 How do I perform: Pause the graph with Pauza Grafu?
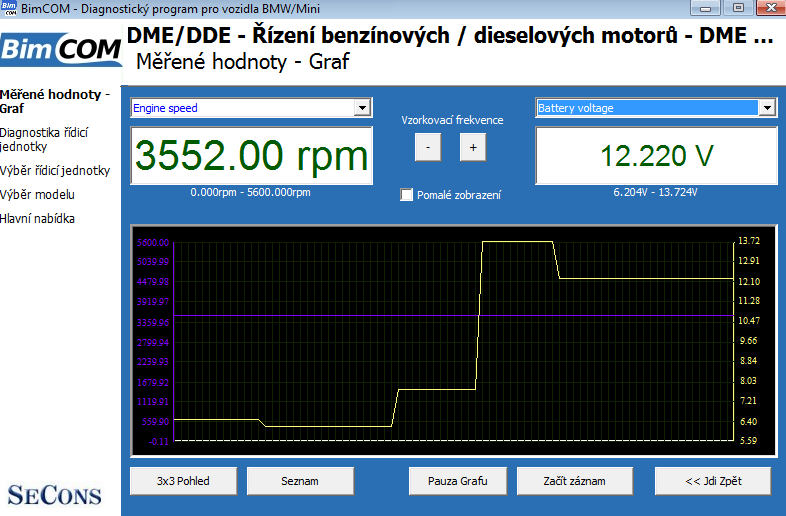click(458, 481)
